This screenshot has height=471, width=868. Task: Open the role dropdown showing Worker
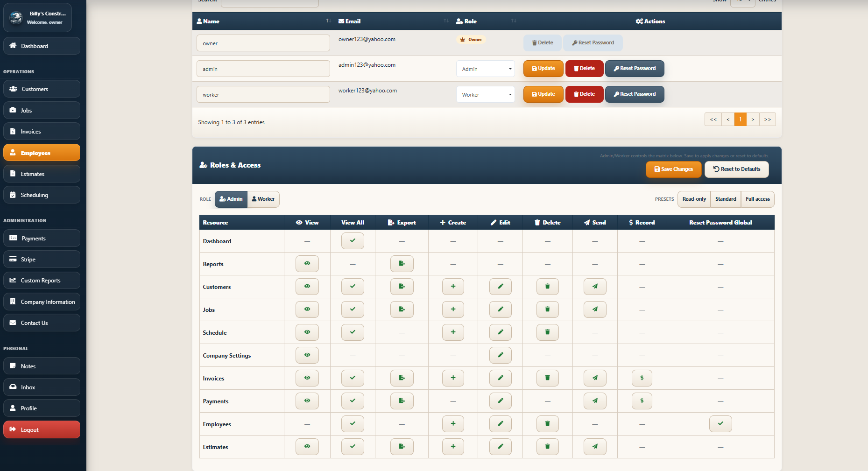[485, 94]
